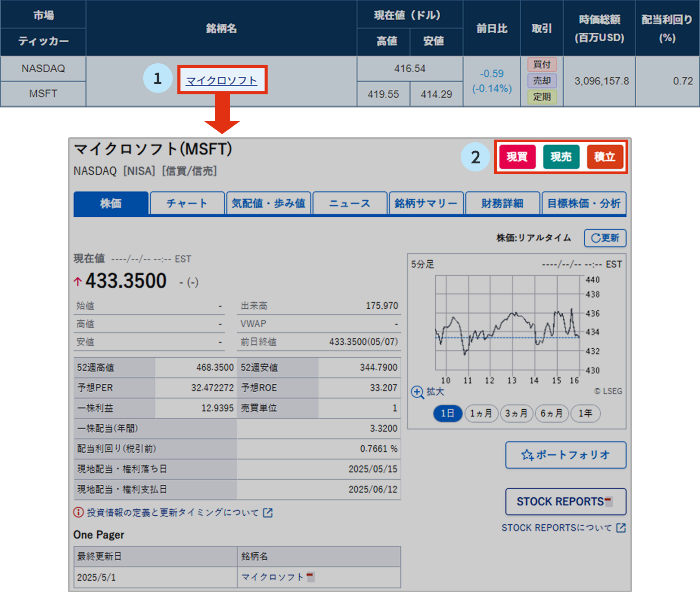This screenshot has height=592, width=700.
Task: Select the 3ヵ月 chart period
Action: coord(516,413)
